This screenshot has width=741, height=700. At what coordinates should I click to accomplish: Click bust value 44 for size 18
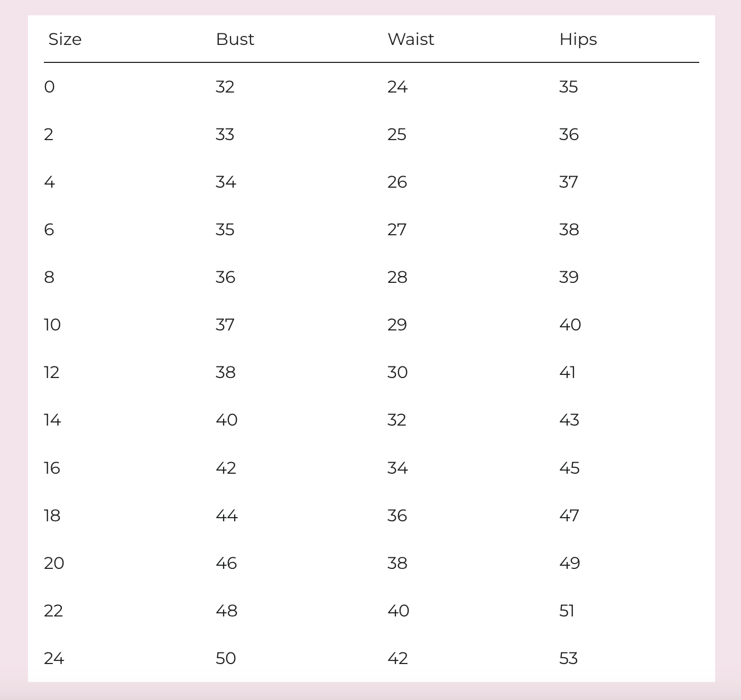click(x=227, y=515)
